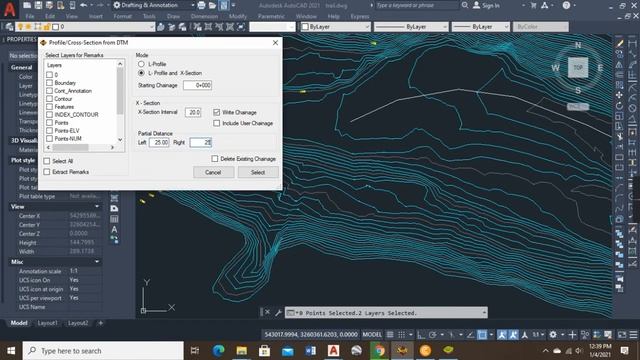Open the Windows Start menu

(x=11, y=351)
